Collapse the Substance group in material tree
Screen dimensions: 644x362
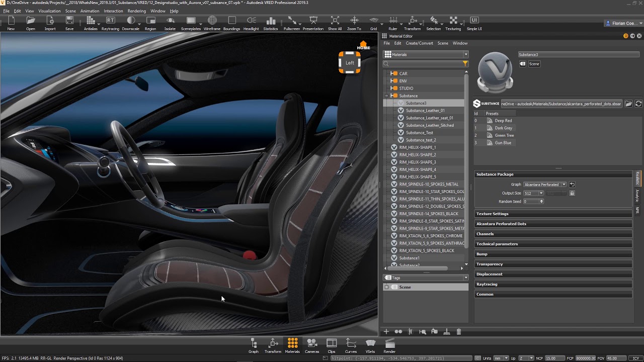click(386, 96)
